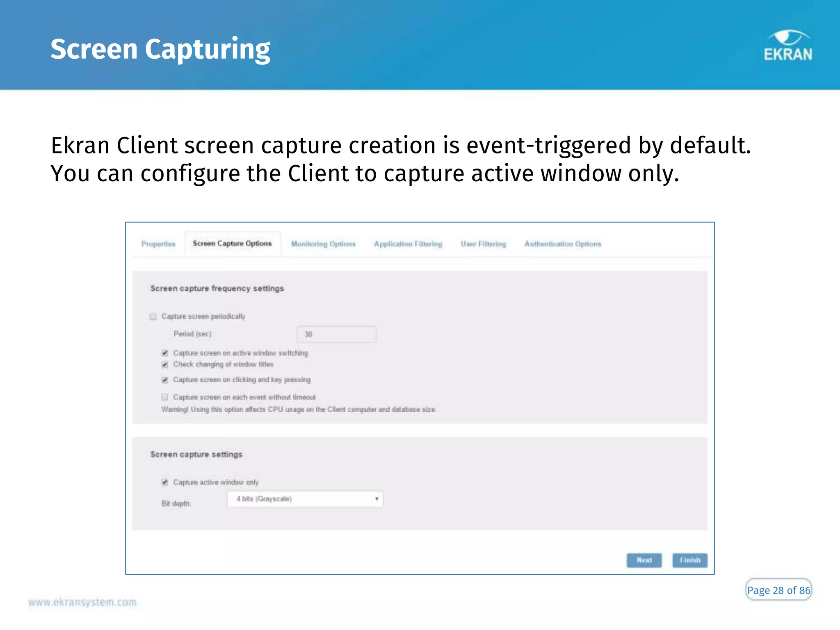Enable Capture screen periodically checkbox

click(153, 317)
